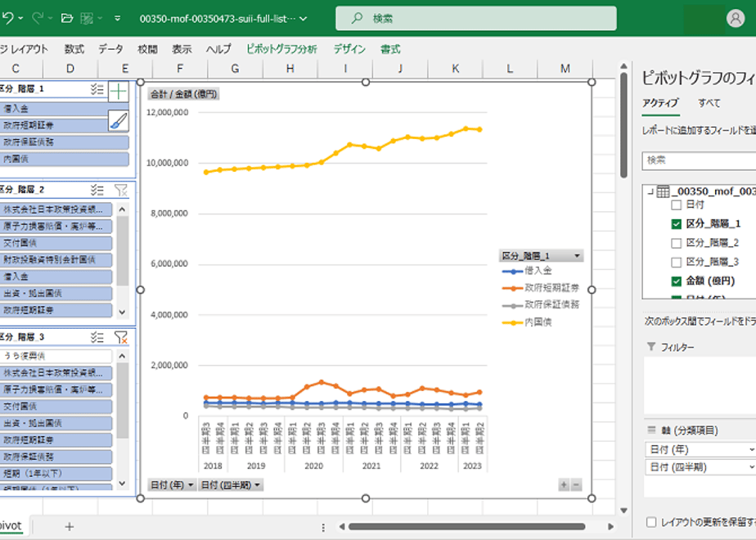Collapse the _00350_mof table tree node
Screen dimensions: 756x540
click(x=650, y=192)
